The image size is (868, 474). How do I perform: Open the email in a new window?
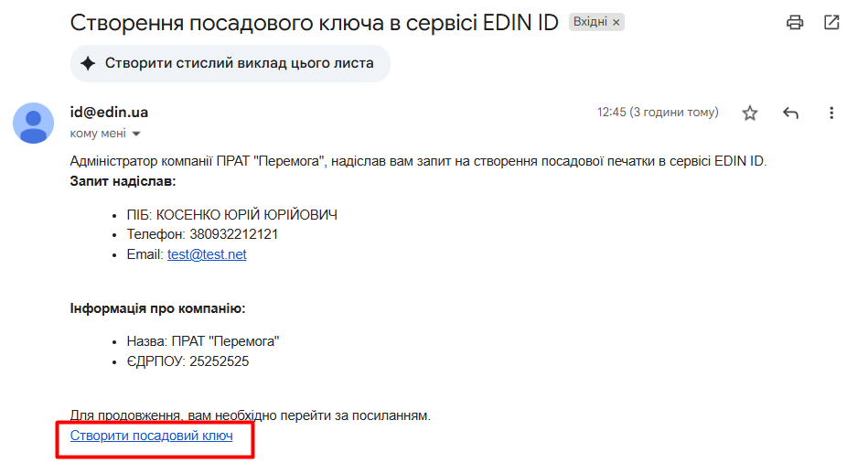(x=831, y=22)
